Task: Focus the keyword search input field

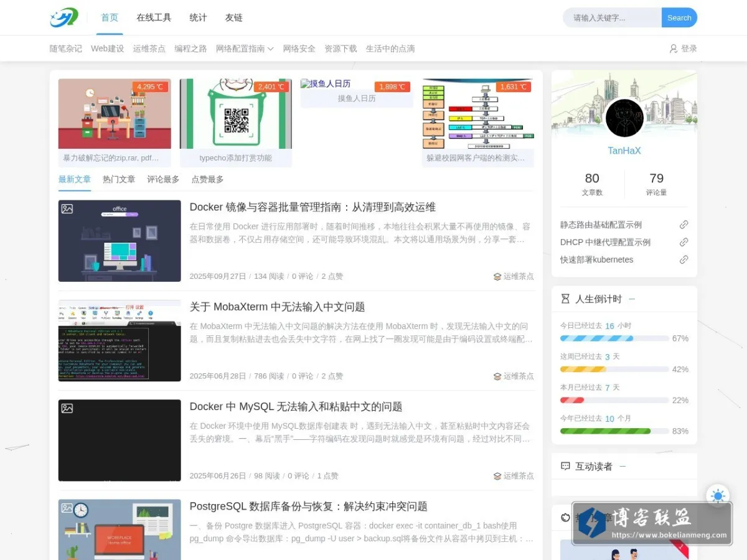Action: [613, 17]
